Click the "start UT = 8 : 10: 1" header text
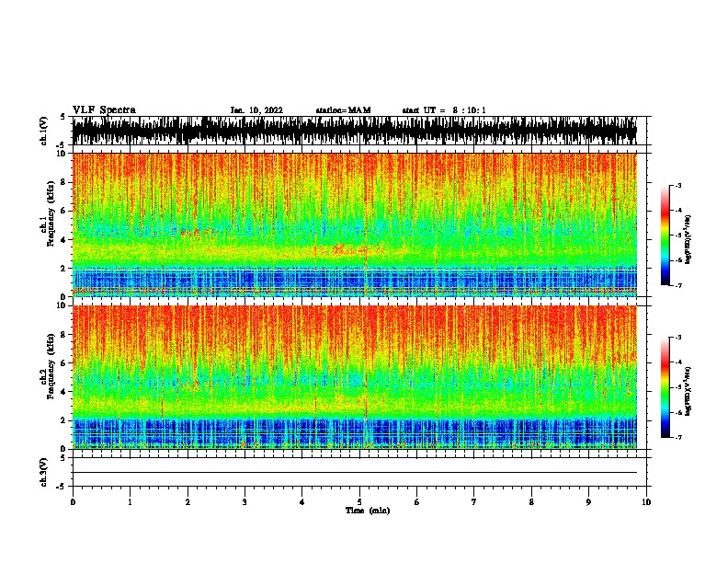The width and height of the screenshot is (728, 563). click(x=443, y=110)
